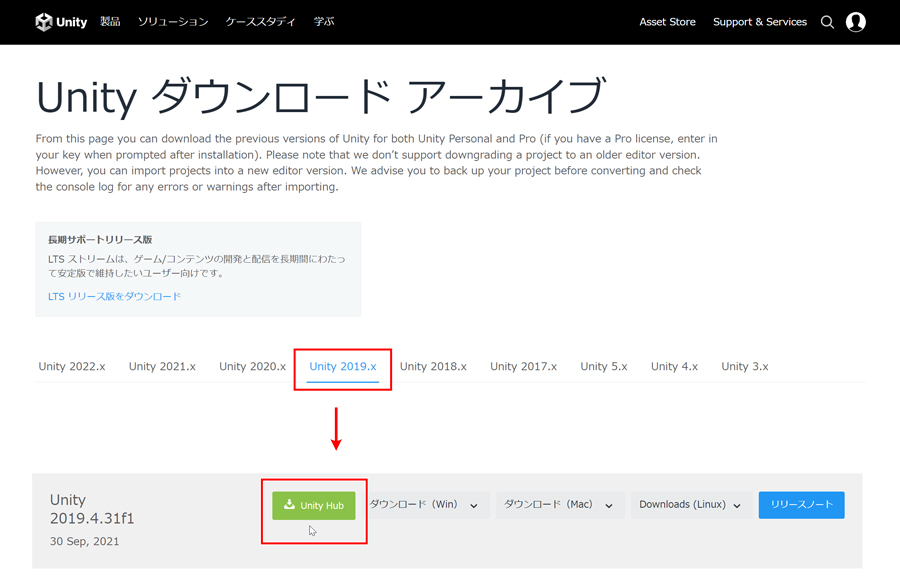Select the Unity 2019.x tab
The image size is (900, 582).
tap(343, 367)
